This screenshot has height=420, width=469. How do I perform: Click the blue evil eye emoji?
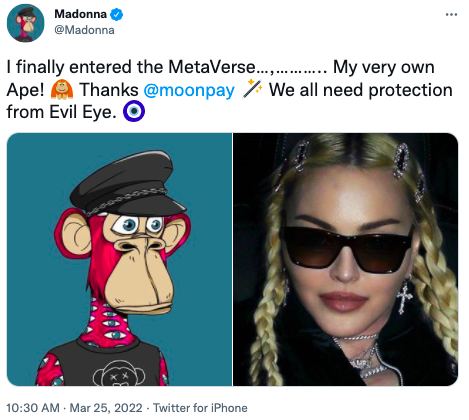click(134, 111)
